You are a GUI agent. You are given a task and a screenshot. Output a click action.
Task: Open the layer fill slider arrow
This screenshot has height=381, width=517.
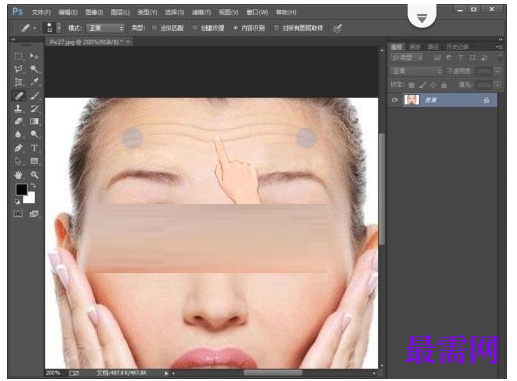[x=498, y=85]
